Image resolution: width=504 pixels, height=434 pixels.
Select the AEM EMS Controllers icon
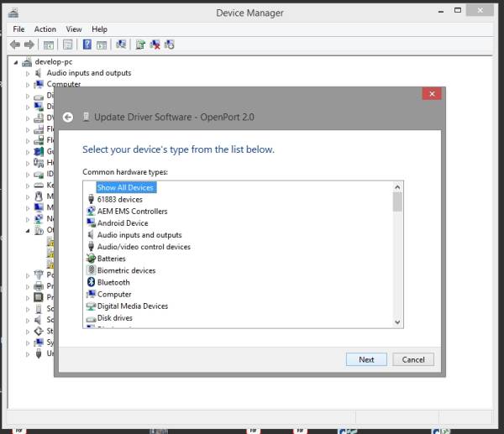coord(91,211)
